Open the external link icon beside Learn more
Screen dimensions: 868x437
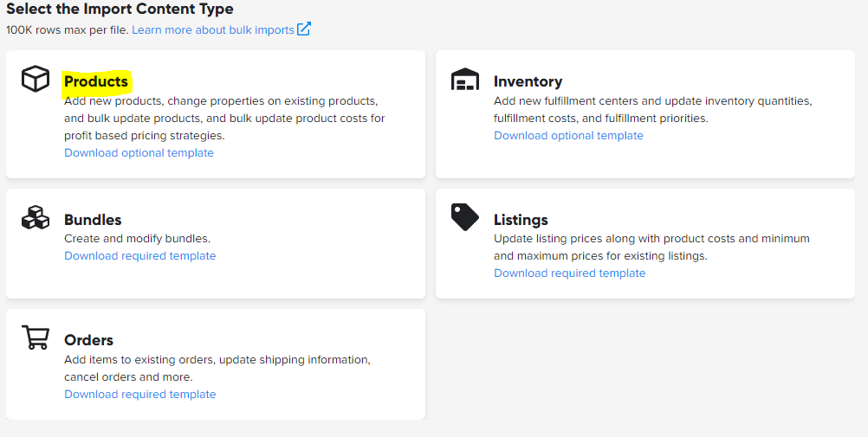point(304,29)
